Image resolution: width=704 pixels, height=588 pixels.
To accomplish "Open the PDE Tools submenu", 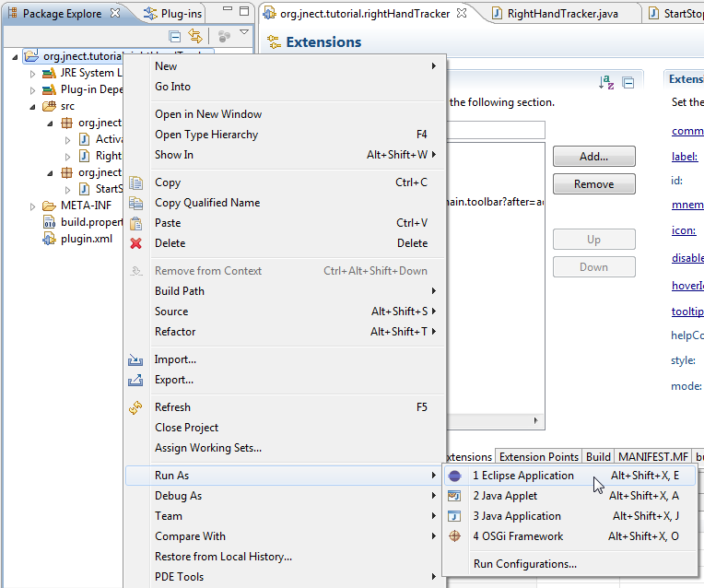I will tap(285, 577).
